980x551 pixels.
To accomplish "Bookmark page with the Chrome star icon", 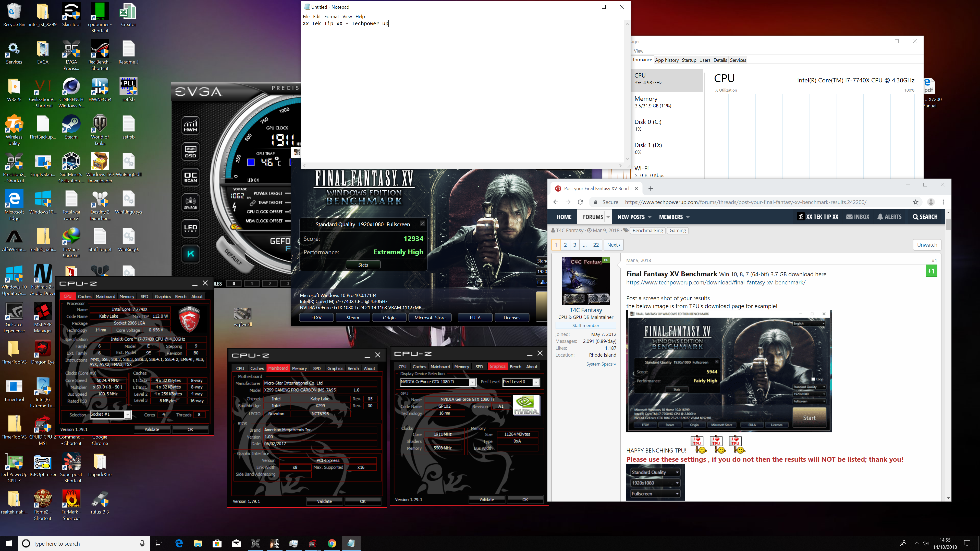I will [x=915, y=202].
